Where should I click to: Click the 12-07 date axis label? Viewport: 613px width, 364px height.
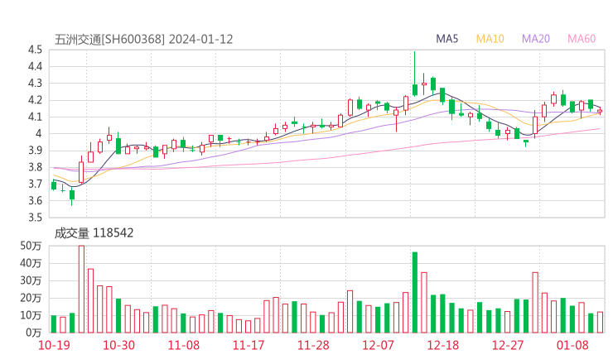click(x=378, y=345)
